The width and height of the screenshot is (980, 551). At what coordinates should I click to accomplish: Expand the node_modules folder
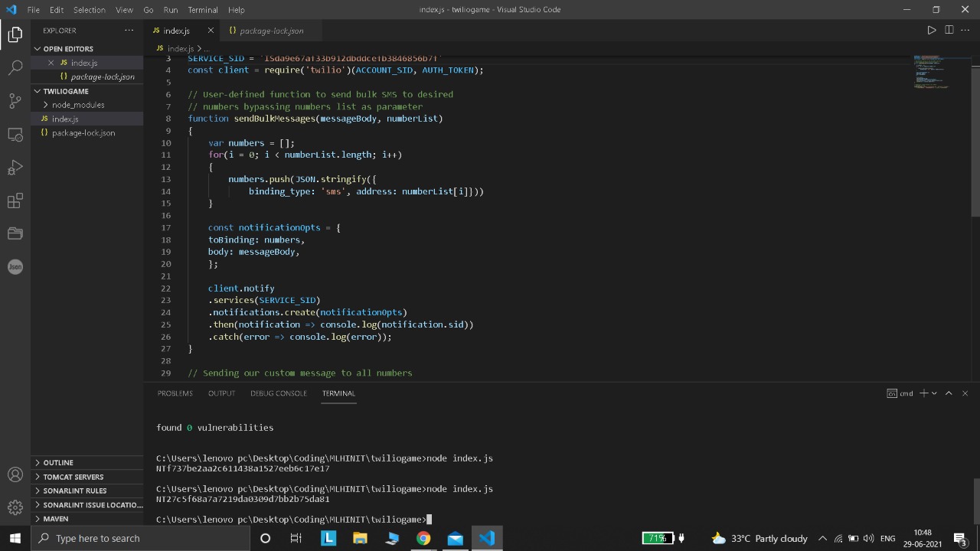pos(77,105)
